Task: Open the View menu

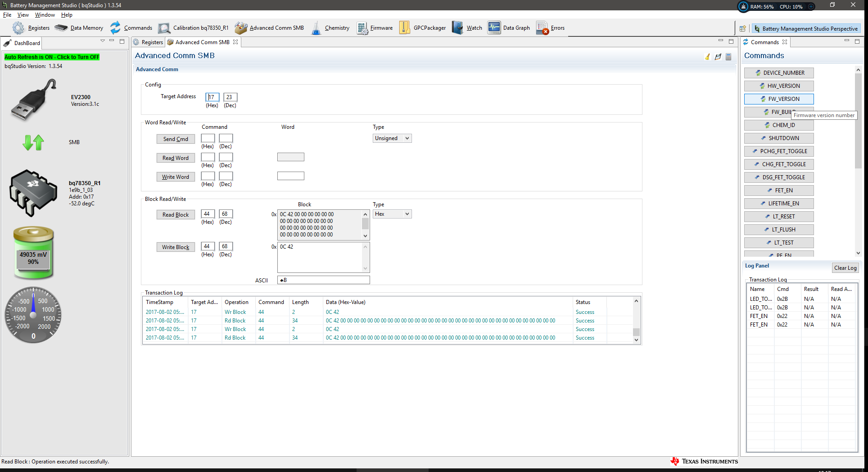Action: pos(23,15)
